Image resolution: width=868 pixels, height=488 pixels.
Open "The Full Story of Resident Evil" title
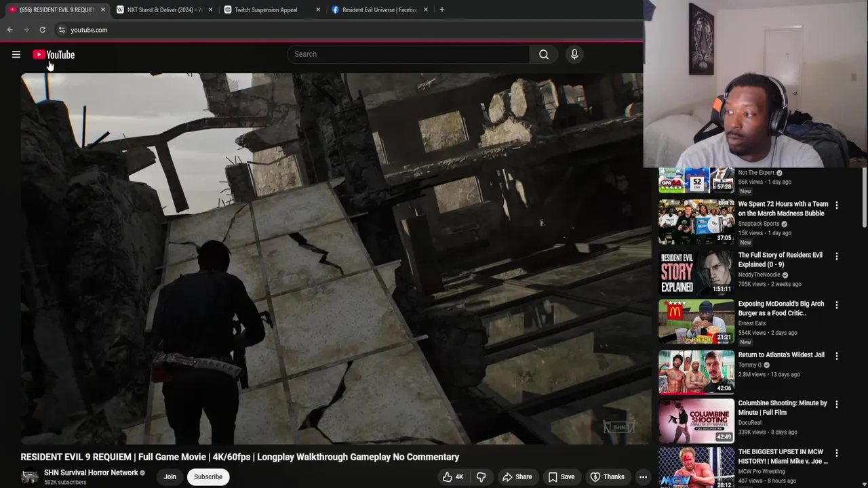[781, 260]
